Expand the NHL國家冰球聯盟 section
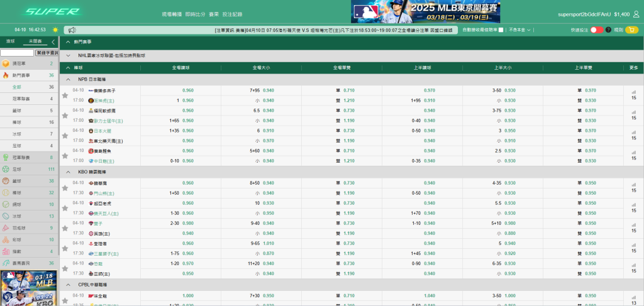The height and width of the screenshot is (306, 644). pos(68,55)
